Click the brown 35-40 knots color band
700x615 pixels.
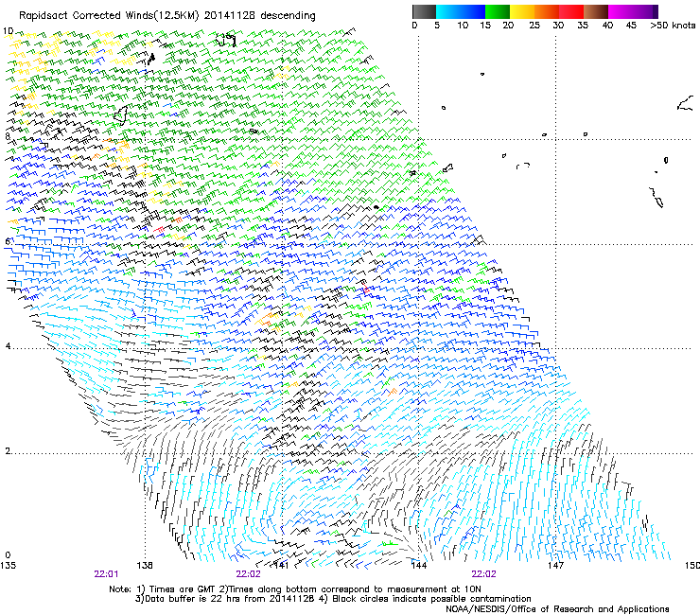[596, 11]
